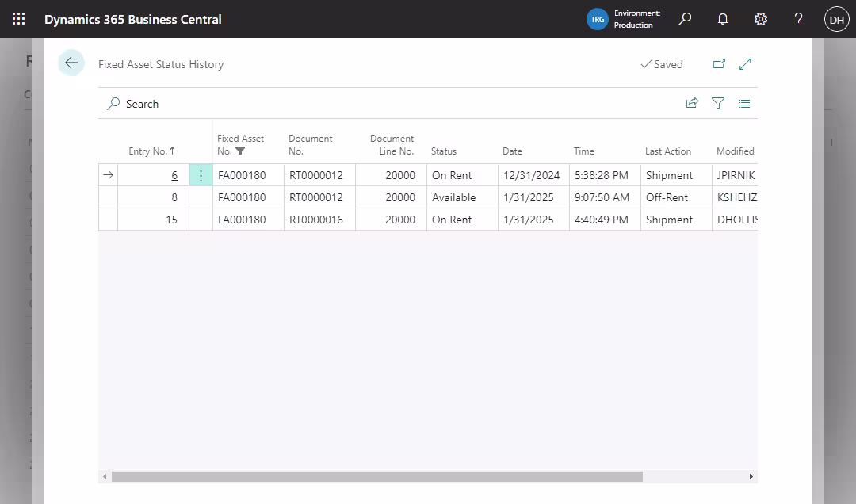Click the Search field in the list
This screenshot has width=856, height=504.
click(142, 104)
